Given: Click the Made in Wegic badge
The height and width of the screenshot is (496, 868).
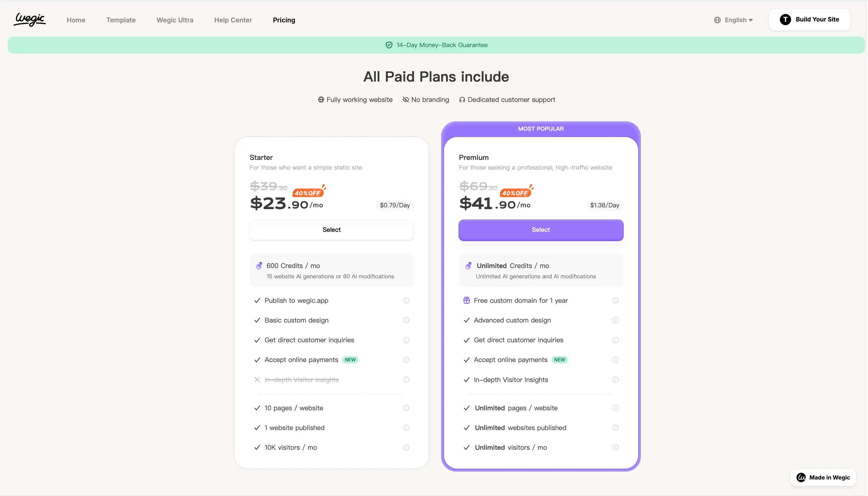Looking at the screenshot, I should pyautogui.click(x=823, y=478).
